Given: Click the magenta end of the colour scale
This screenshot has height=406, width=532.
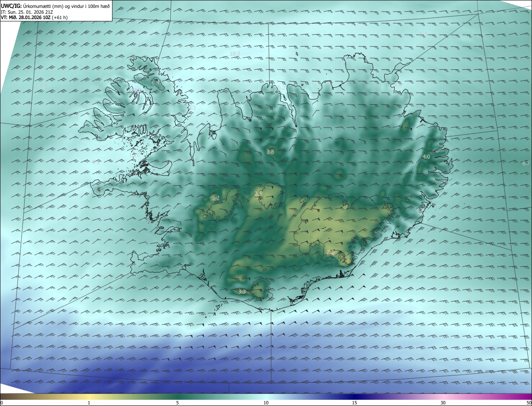Looking at the screenshot, I should (x=524, y=396).
